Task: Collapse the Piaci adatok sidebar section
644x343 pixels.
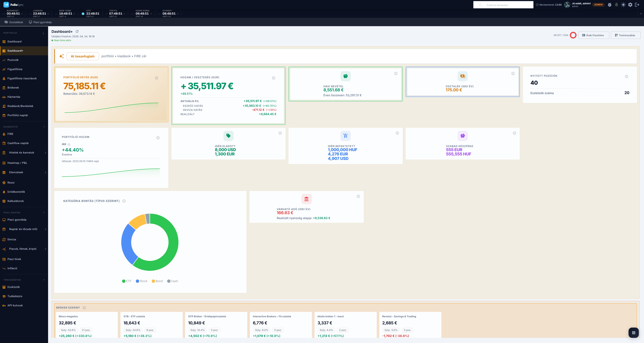Action: [x=44, y=213]
